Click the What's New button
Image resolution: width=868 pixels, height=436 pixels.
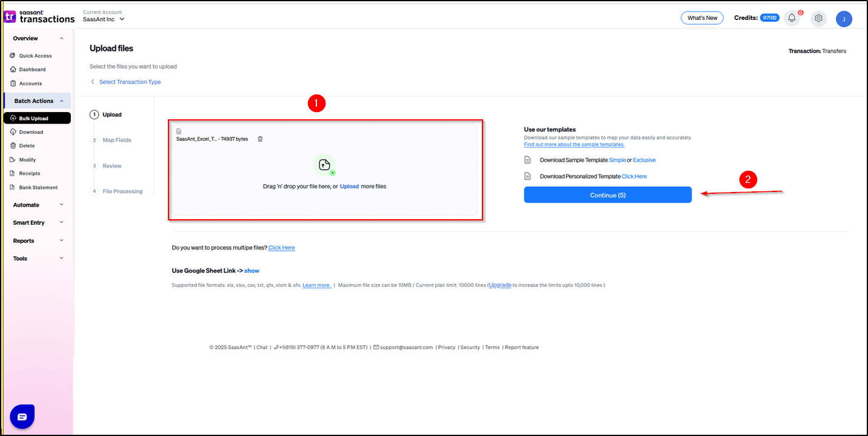pyautogui.click(x=702, y=18)
